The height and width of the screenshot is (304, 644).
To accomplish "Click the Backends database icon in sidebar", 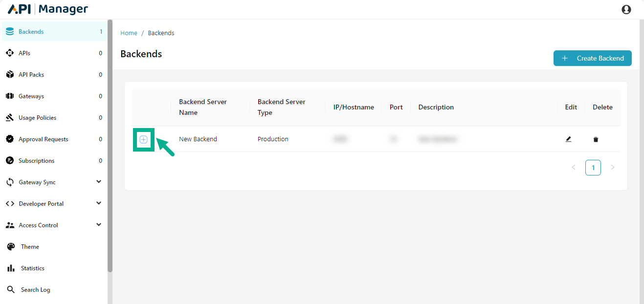I will pos(10,32).
